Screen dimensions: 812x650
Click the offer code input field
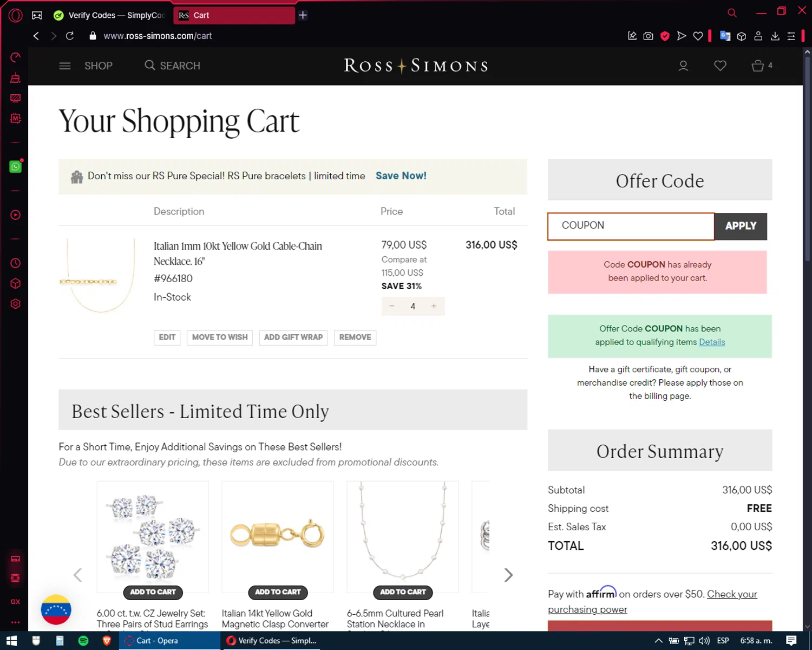(631, 226)
